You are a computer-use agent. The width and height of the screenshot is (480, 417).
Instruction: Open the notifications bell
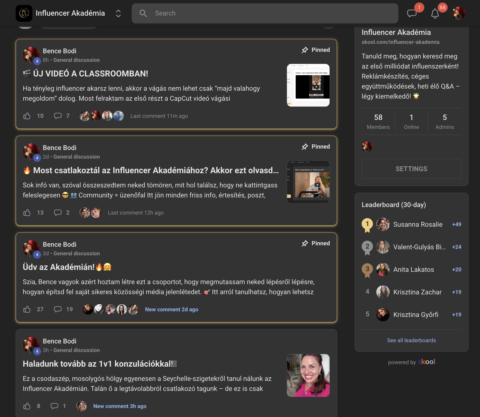435,13
